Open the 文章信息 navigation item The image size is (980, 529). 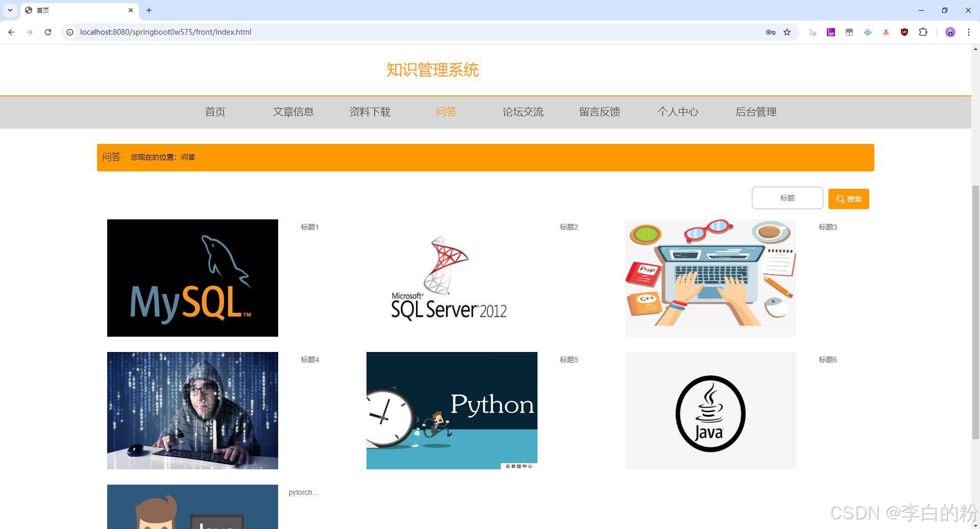tap(293, 112)
